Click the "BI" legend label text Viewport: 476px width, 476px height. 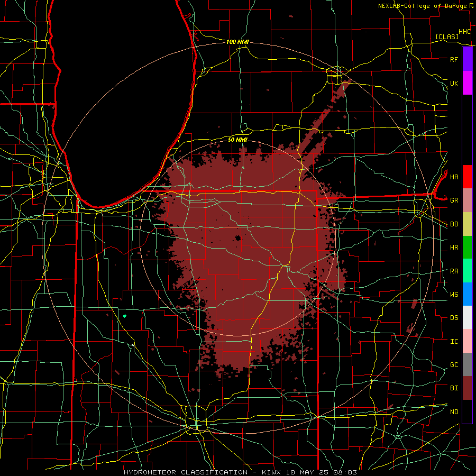tap(454, 388)
